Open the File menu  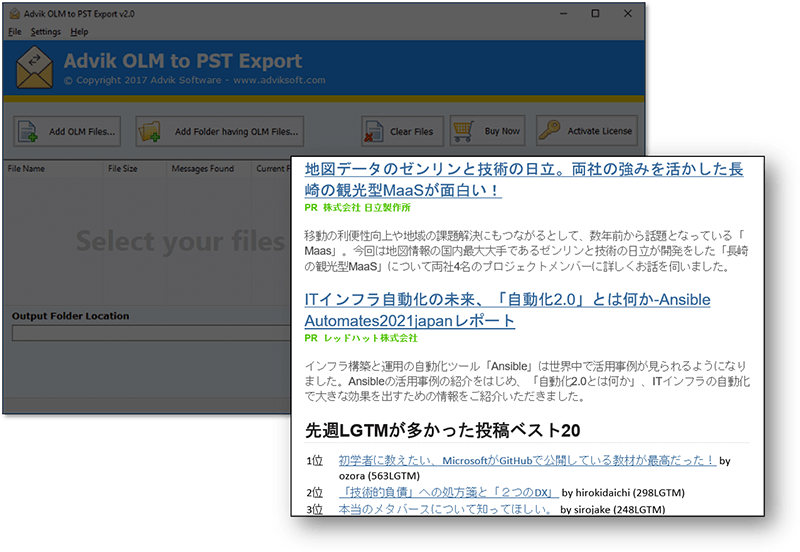(15, 32)
